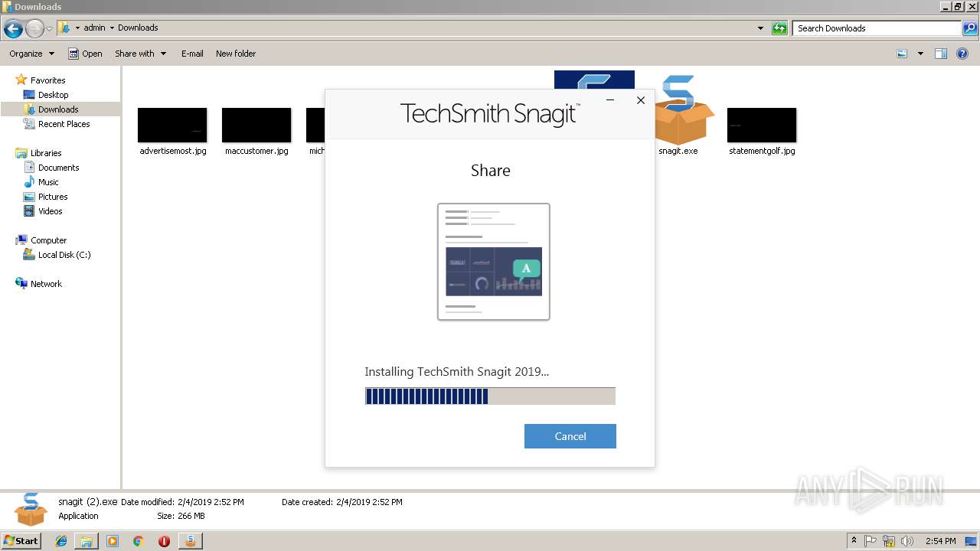Select Favorites in navigation pane
Image resolution: width=980 pixels, height=551 pixels.
(x=47, y=80)
